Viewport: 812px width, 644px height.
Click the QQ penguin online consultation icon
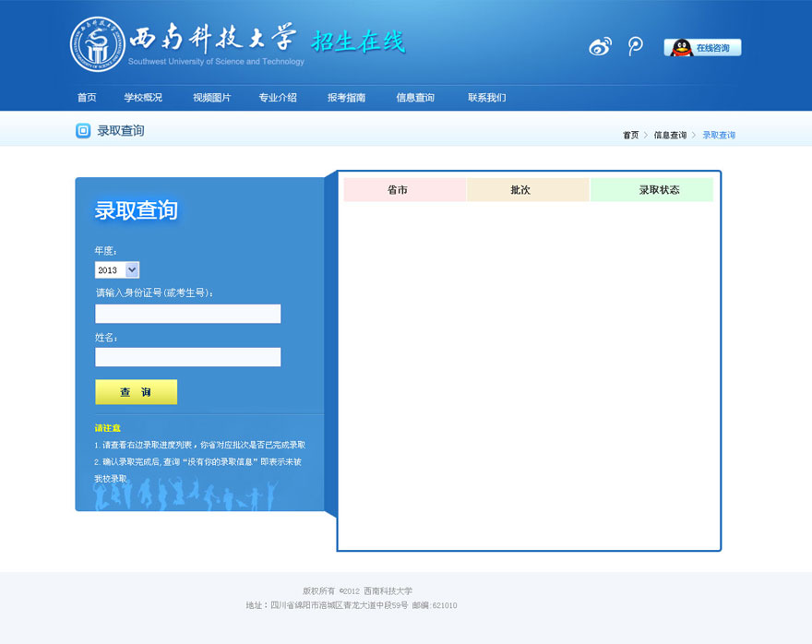click(676, 46)
